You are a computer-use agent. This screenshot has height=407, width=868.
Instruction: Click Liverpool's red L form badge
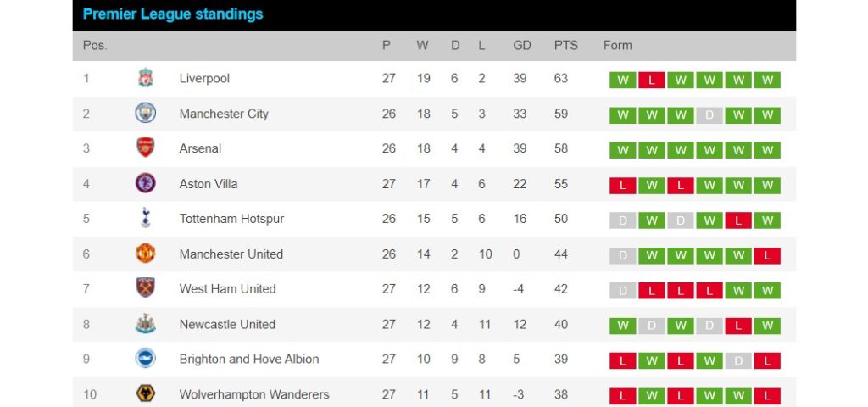(651, 81)
